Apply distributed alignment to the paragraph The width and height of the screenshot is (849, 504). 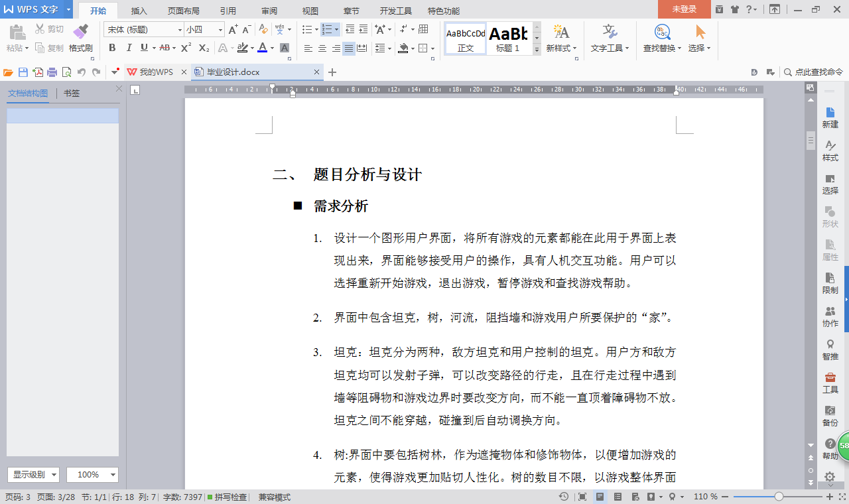click(362, 48)
